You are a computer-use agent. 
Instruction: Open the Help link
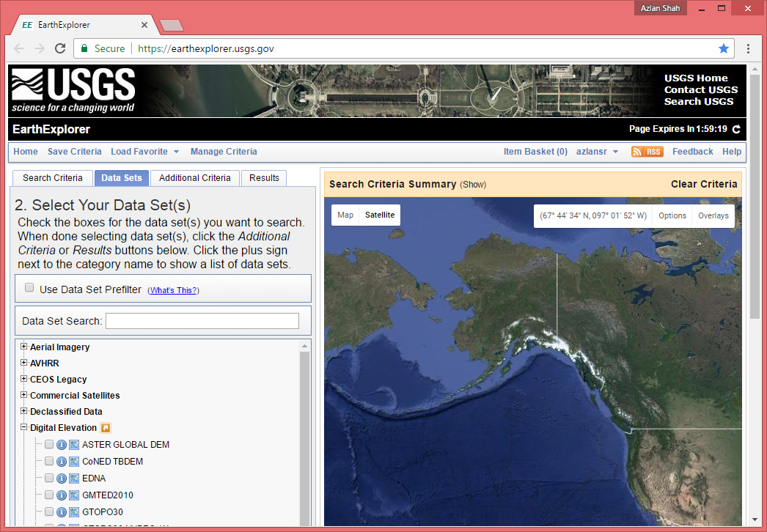(732, 152)
